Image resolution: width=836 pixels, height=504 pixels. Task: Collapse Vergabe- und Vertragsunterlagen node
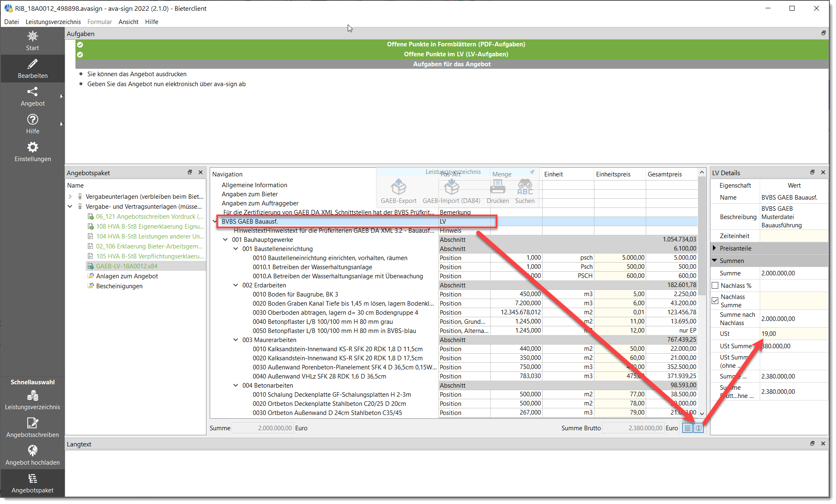pos(70,206)
